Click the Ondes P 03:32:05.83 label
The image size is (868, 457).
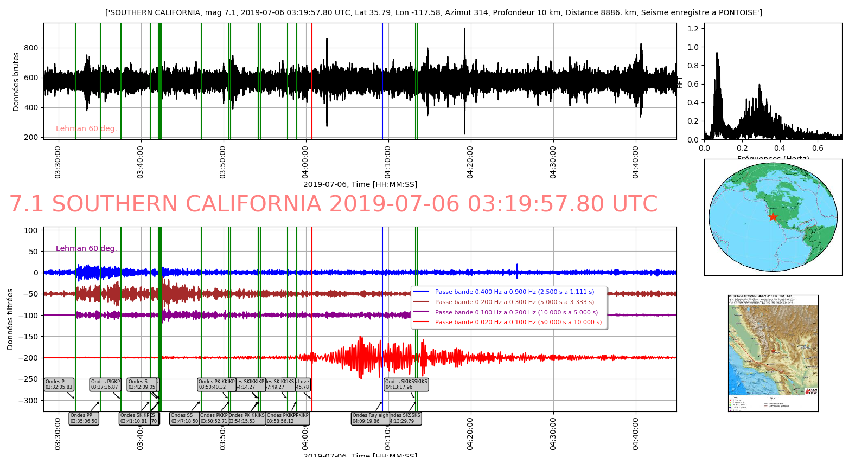tap(59, 384)
